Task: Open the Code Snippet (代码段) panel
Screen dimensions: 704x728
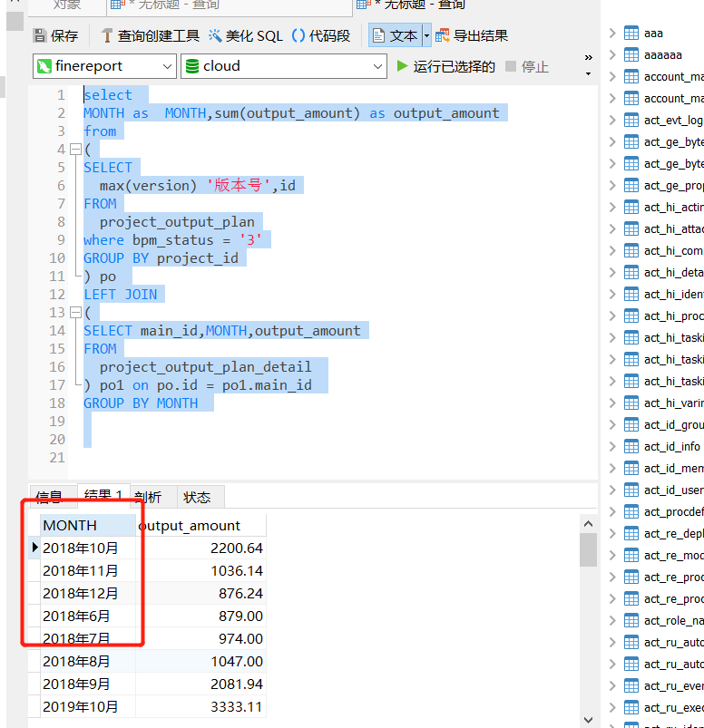Action: click(321, 35)
